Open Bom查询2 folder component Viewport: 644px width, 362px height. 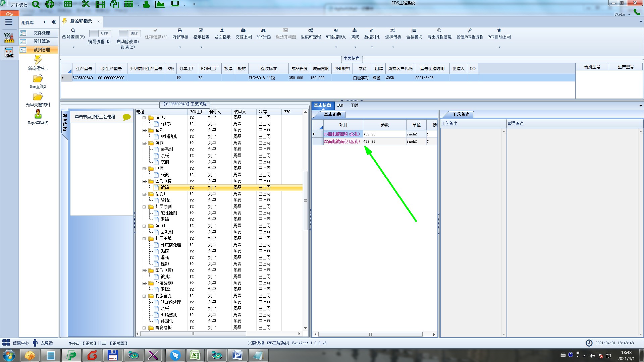point(38,81)
